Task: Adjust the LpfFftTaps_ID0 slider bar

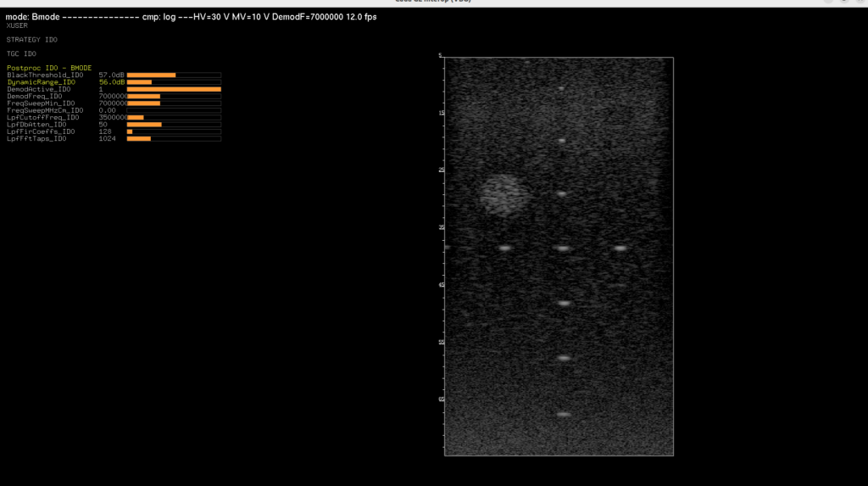Action: 174,139
